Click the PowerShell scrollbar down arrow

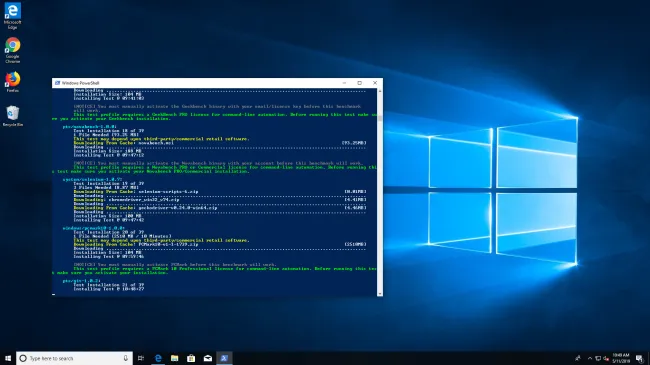(380, 294)
